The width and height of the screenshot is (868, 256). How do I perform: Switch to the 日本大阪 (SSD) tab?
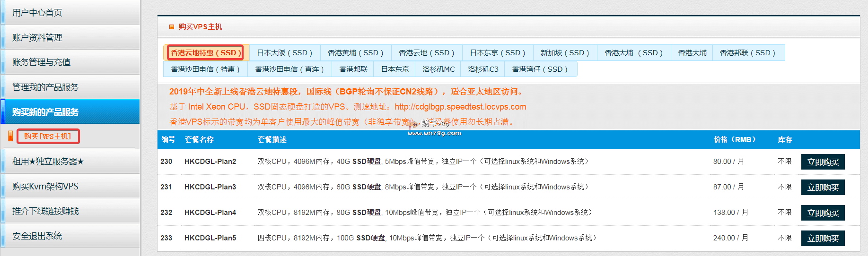pyautogui.click(x=284, y=53)
